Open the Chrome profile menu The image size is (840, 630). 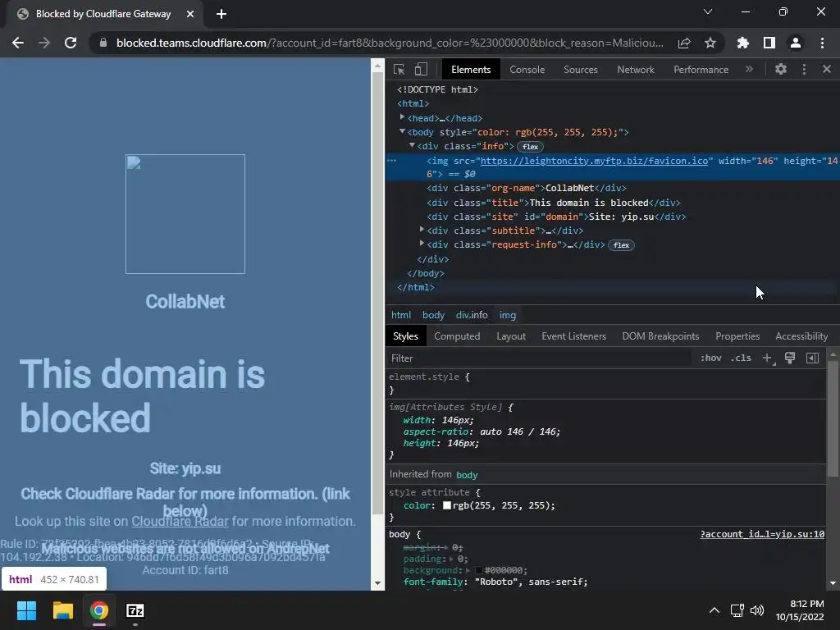796,43
